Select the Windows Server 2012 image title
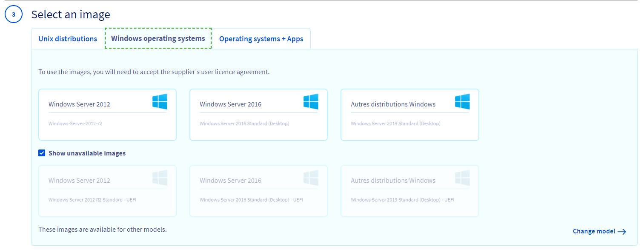 point(79,104)
